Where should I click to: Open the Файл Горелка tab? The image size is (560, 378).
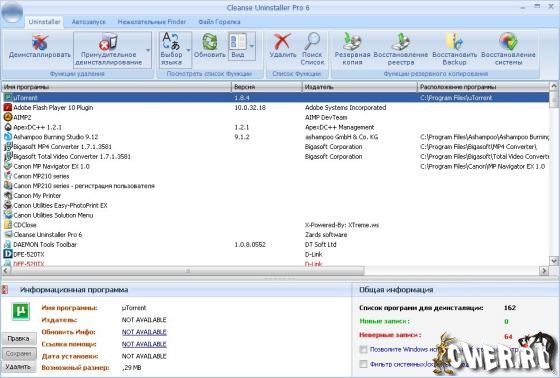click(219, 22)
